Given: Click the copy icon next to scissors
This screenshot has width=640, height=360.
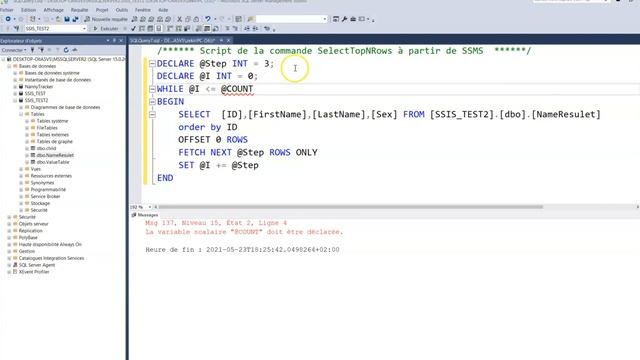Looking at the screenshot, I should [x=188, y=19].
